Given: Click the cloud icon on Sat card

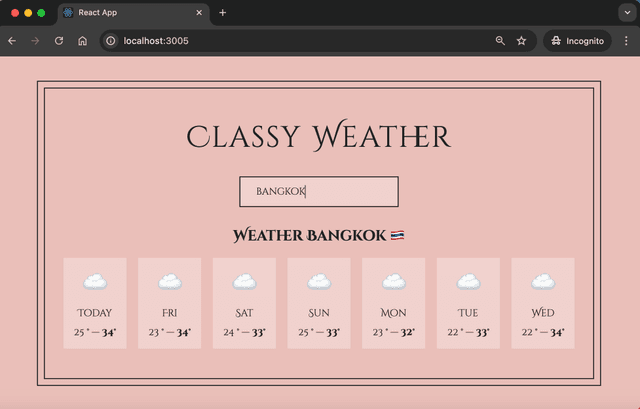Looking at the screenshot, I should 244,282.
